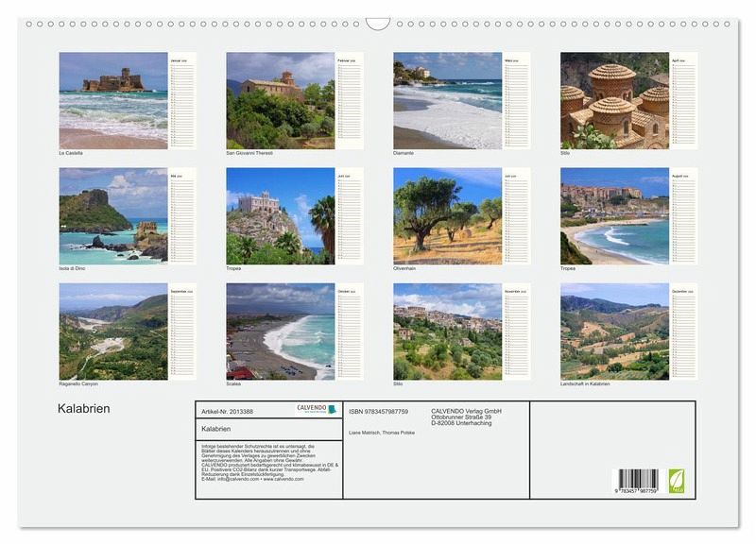
Task: Click the March date column
Action: [x=517, y=101]
